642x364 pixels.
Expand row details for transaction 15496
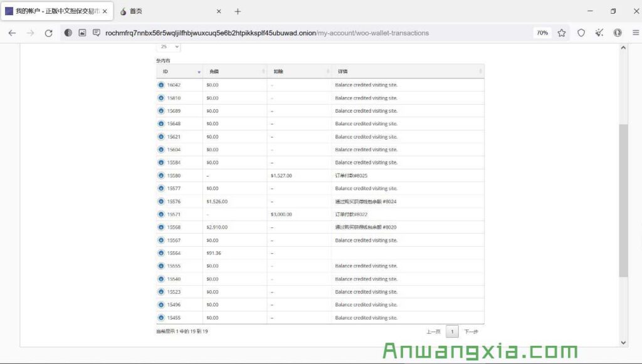pos(161,304)
